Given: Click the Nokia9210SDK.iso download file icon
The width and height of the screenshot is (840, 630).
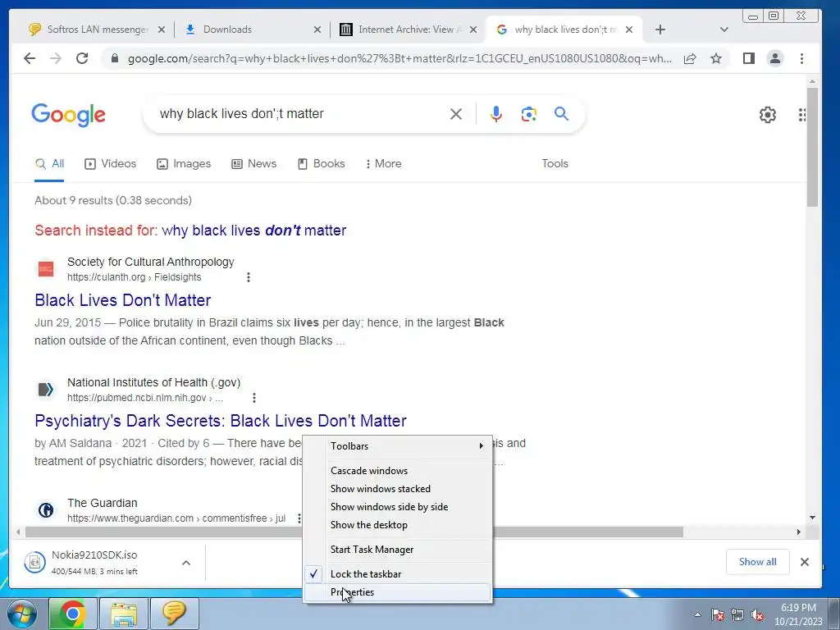Looking at the screenshot, I should click(x=34, y=562).
